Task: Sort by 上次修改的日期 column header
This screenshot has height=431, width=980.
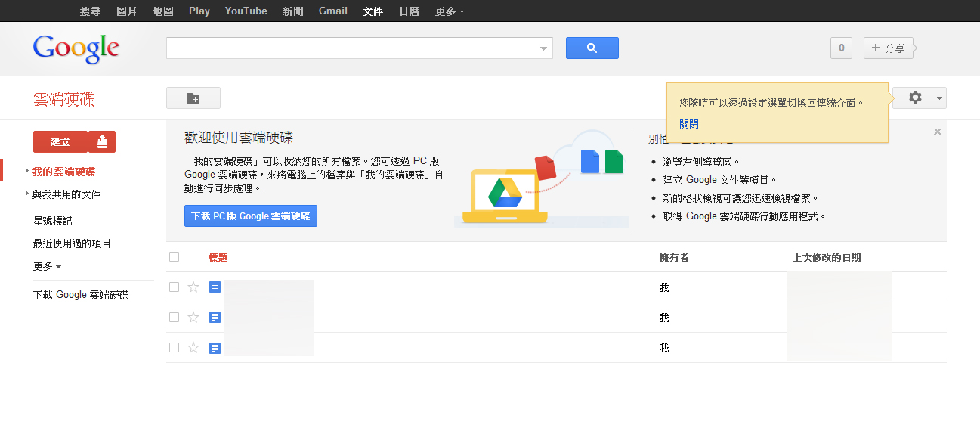Action: (x=827, y=257)
